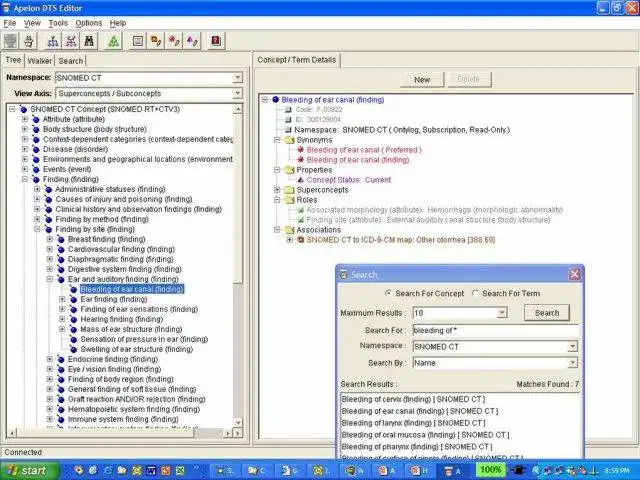Click the red Help book toolbar icon
Image resolution: width=640 pixels, height=480 pixels.
(216, 41)
